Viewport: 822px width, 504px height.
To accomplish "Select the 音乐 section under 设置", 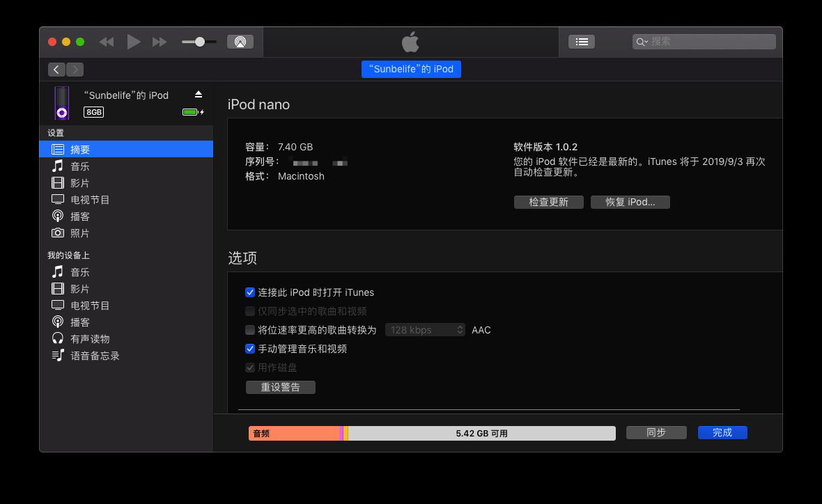I will (x=79, y=166).
